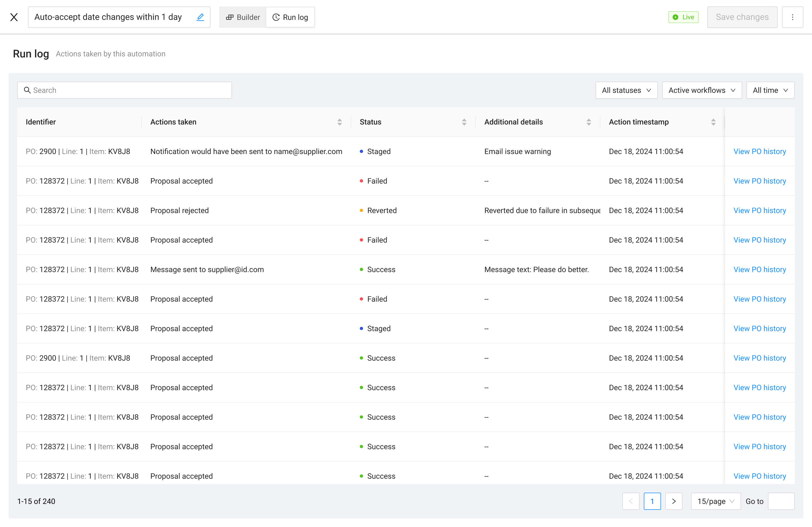
Task: Sort by the Status column
Action: pyautogui.click(x=464, y=122)
